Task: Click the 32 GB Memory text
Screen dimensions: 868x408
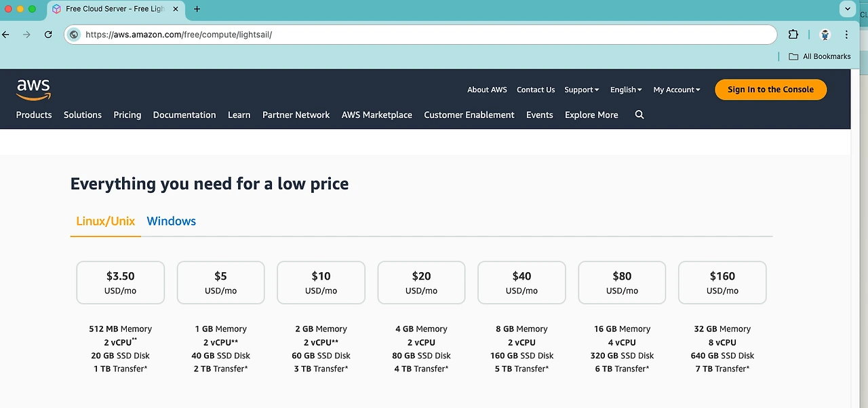Action: (x=722, y=329)
